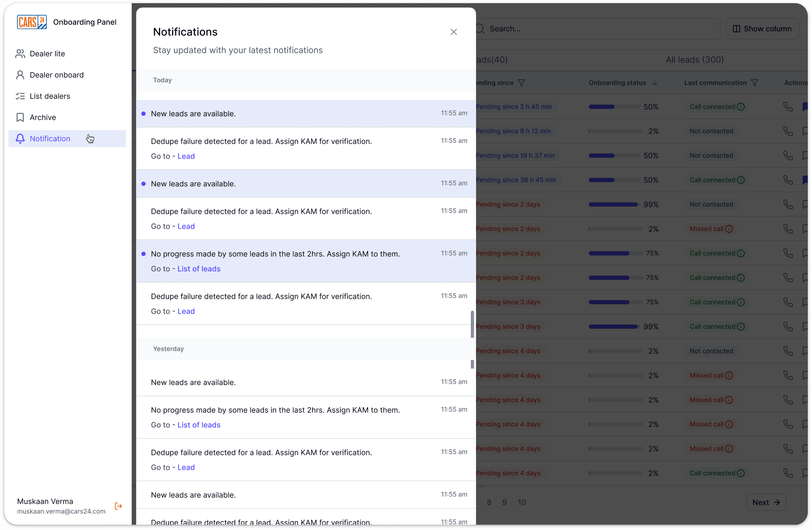This screenshot has width=812, height=530.
Task: Open List dealers in sidebar
Action: pos(67,96)
